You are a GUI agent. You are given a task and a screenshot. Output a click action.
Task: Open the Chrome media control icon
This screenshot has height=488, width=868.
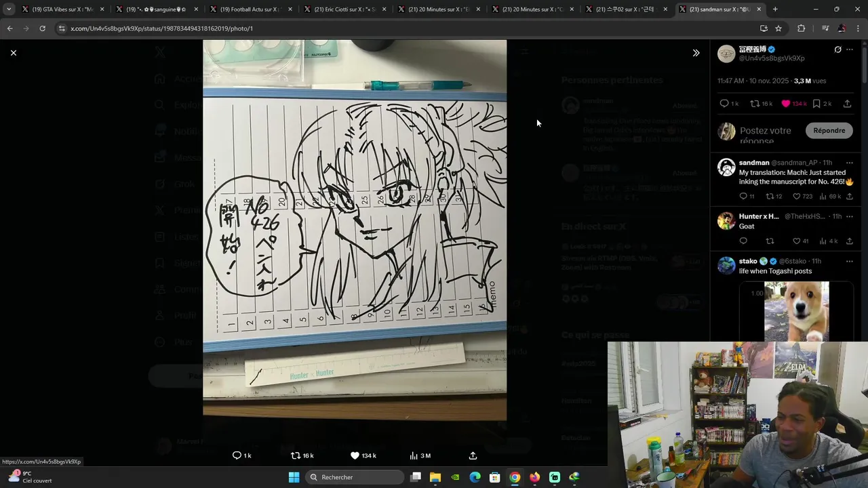tap(825, 28)
